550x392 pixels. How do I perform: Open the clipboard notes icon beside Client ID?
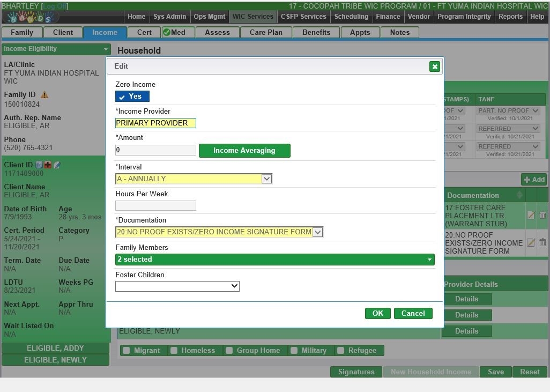[39, 165]
